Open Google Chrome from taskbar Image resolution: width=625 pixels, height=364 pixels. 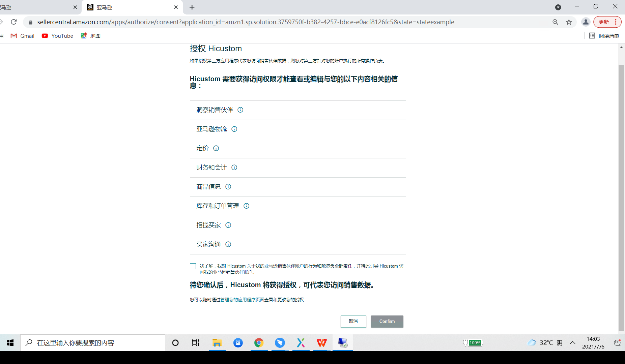[x=259, y=343]
